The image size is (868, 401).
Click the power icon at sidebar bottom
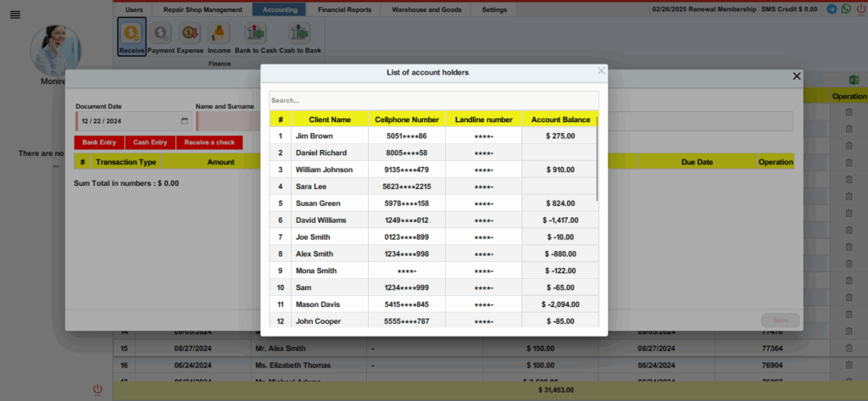[97, 389]
